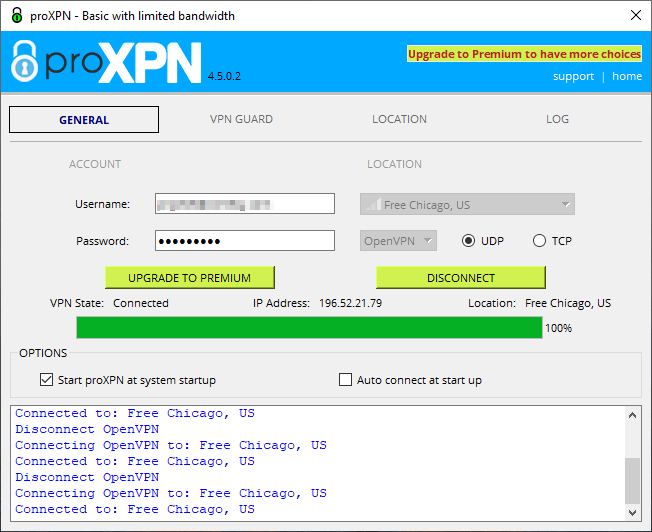Click the 100% progress label
Screen dimensions: 652x532
point(558,328)
